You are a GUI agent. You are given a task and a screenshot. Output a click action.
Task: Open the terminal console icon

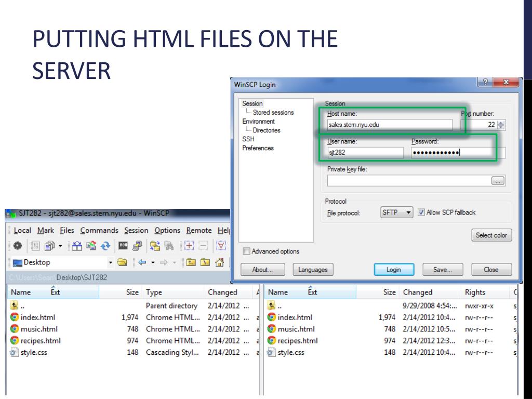[x=123, y=245]
